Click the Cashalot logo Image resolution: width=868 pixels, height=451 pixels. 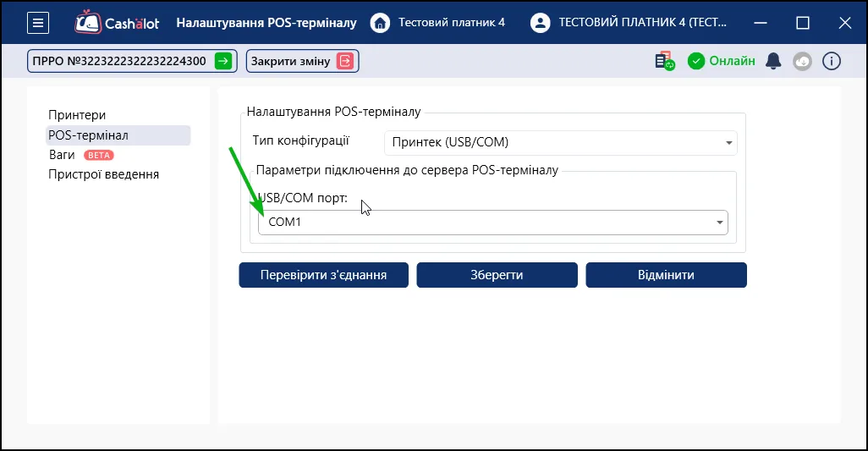tap(118, 23)
